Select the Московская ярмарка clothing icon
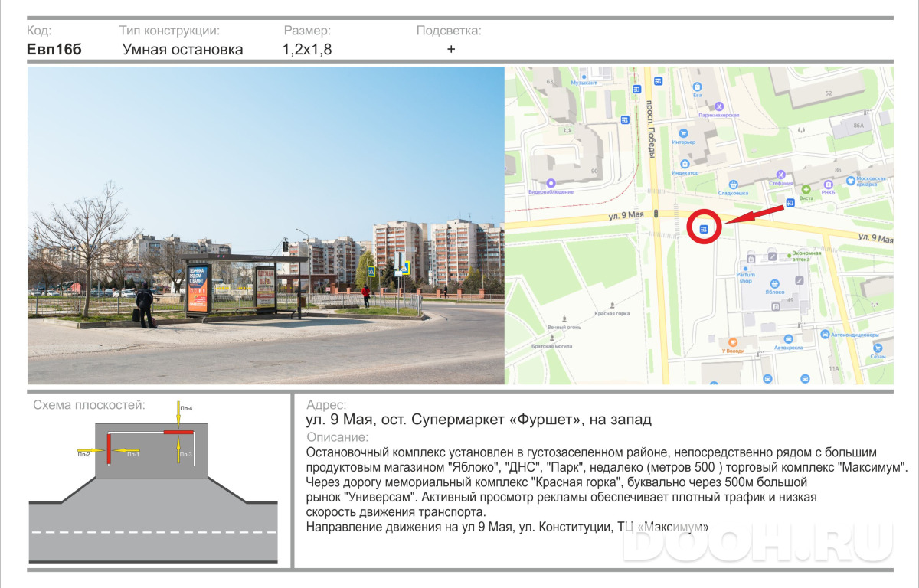Viewport: 919px width, 588px height. 851,181
